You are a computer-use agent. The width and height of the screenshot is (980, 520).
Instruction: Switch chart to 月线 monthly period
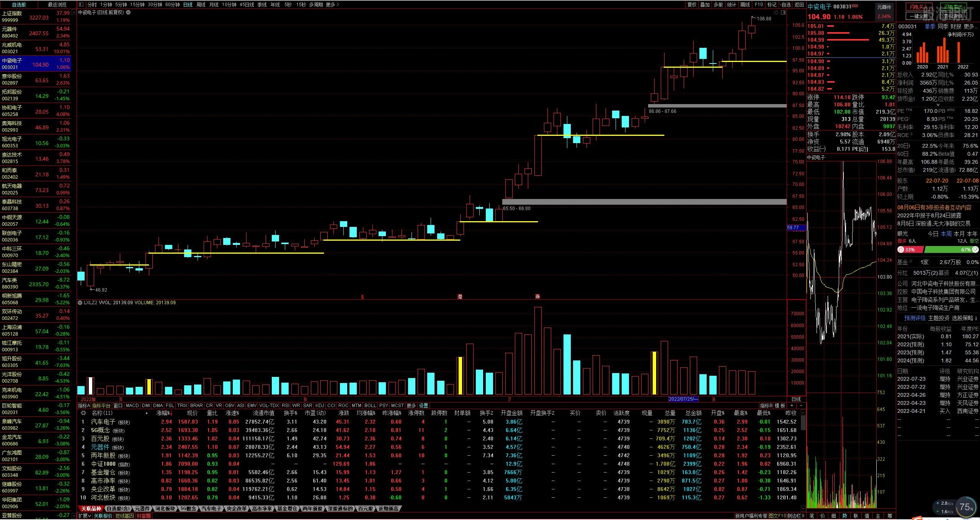[214, 5]
